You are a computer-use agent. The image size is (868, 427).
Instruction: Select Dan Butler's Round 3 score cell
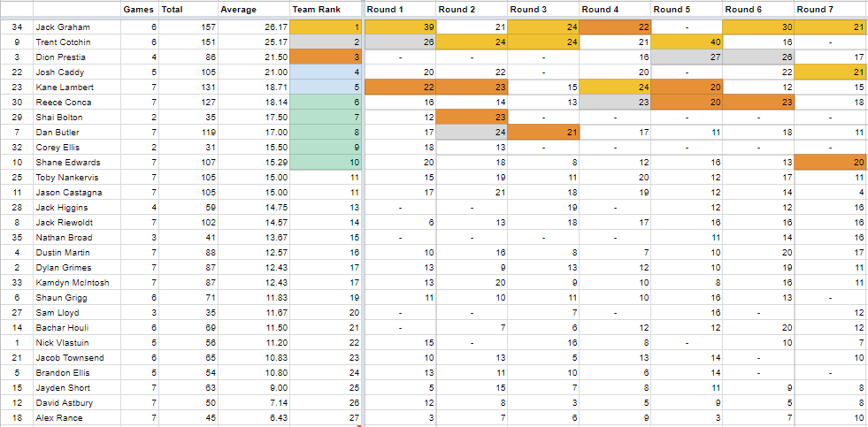coord(543,133)
